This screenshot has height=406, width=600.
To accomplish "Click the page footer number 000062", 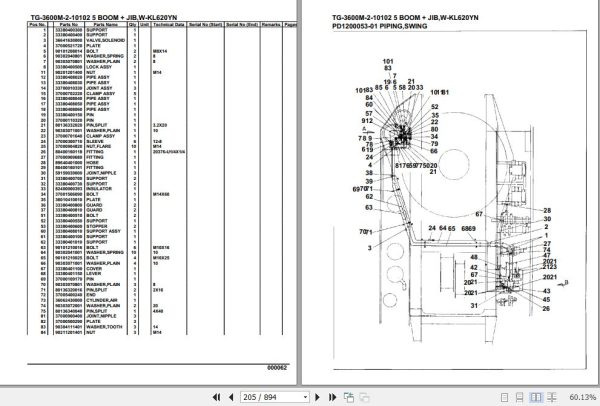I will (277, 368).
